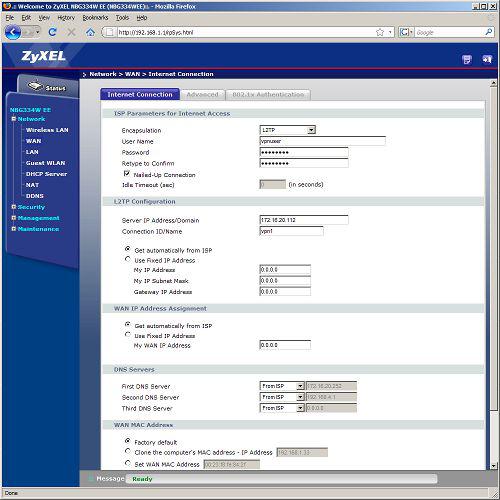Switch to the Advanced tab
The image size is (500, 500).
pos(202,95)
